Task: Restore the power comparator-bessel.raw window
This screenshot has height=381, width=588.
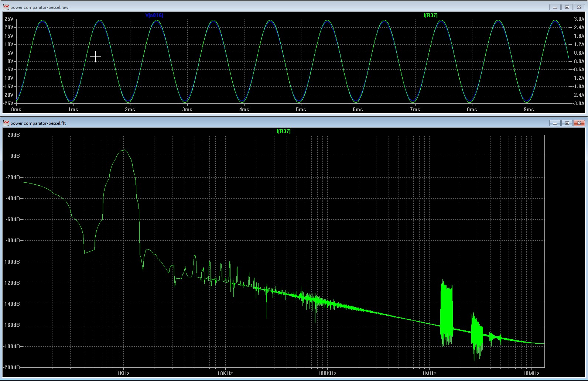Action: point(567,7)
